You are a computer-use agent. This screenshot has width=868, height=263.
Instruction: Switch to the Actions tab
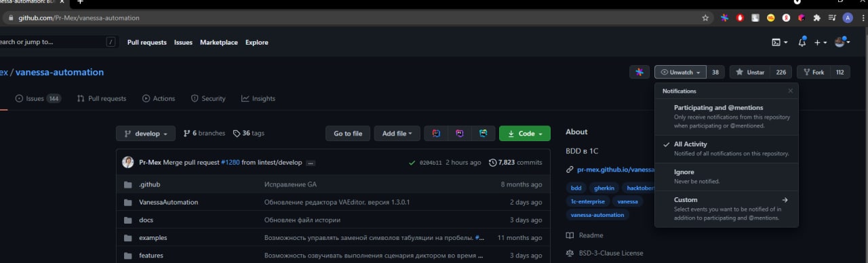pos(159,98)
